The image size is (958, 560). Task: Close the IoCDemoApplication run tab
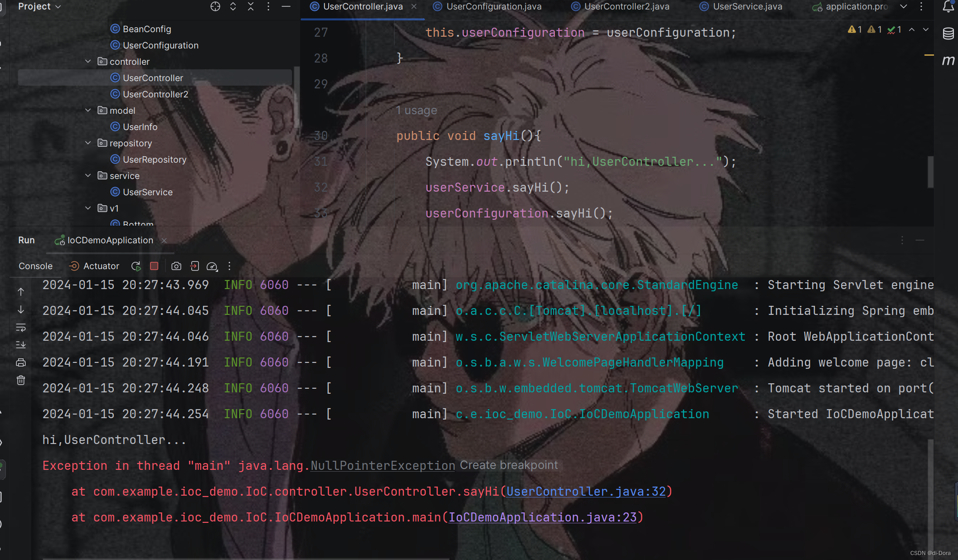tap(164, 241)
